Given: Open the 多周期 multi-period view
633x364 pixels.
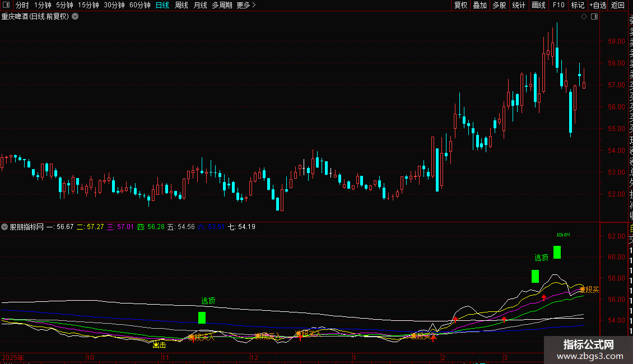Looking at the screenshot, I should tap(222, 6).
